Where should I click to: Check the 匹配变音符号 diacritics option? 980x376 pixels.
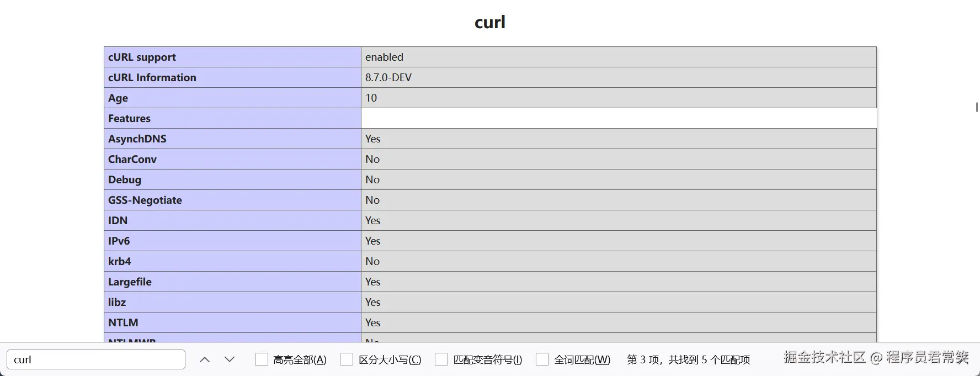pos(441,359)
